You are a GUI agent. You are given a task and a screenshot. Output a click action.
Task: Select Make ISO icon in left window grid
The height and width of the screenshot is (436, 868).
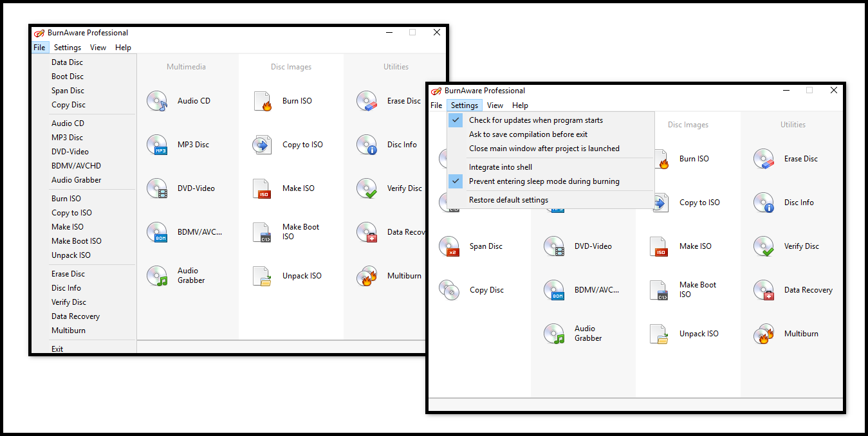click(263, 188)
